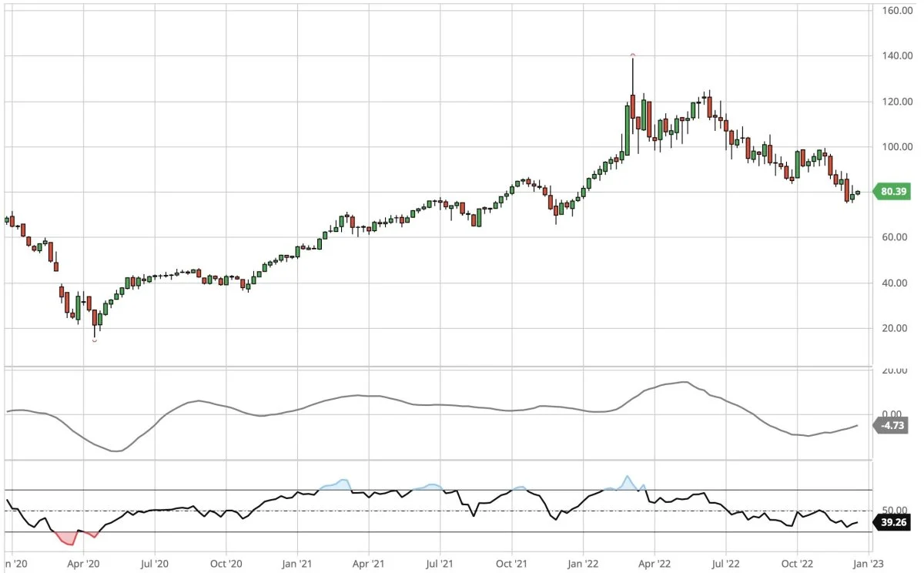Click the 160.00 price axis label

coord(896,12)
